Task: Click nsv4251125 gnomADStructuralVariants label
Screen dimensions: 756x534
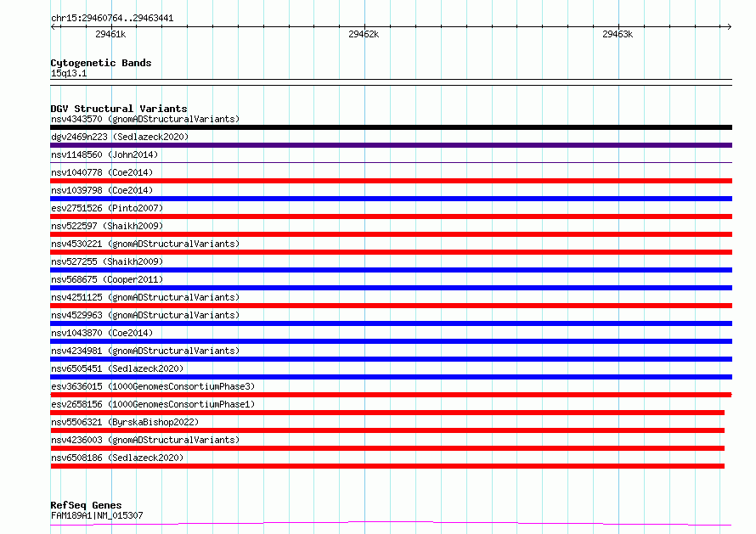Action: pyautogui.click(x=145, y=297)
